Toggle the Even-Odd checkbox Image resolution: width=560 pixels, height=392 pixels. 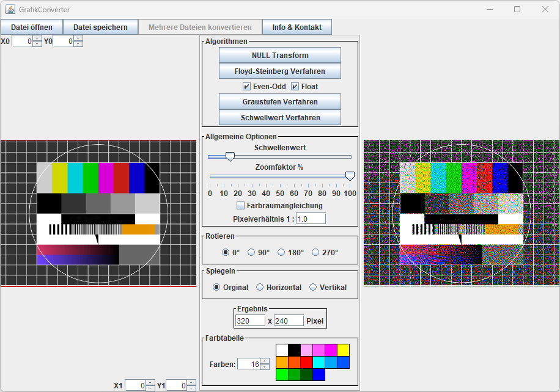(247, 87)
